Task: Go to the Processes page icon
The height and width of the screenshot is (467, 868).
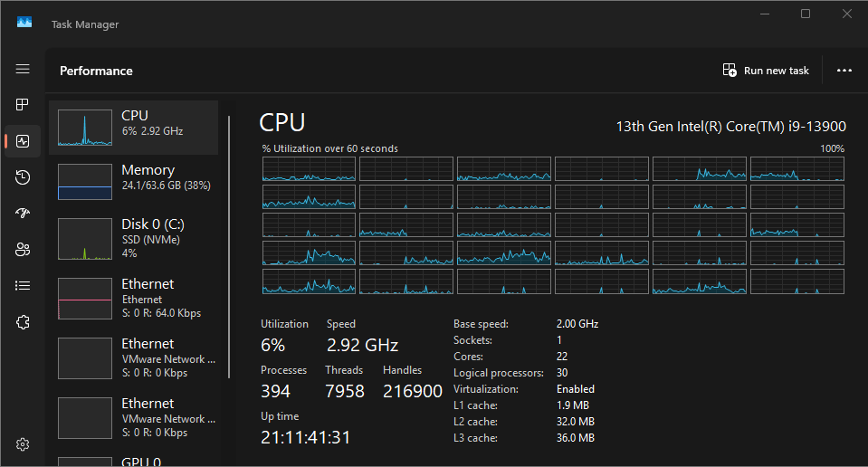Action: pos(22,105)
